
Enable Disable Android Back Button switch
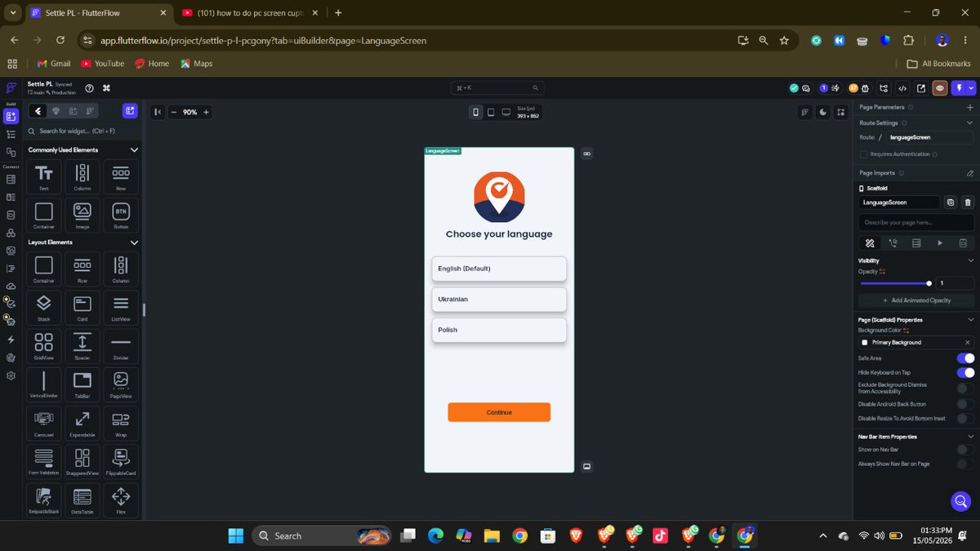(965, 404)
